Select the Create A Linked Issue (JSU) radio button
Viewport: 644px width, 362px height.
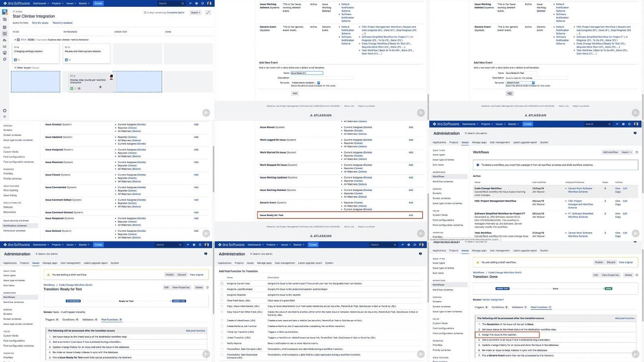222,321
